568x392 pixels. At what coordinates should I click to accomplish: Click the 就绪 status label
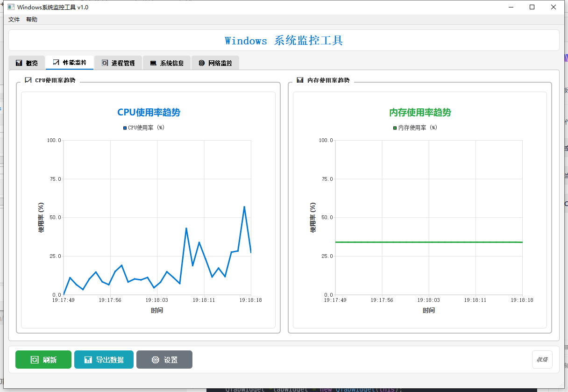(542, 360)
